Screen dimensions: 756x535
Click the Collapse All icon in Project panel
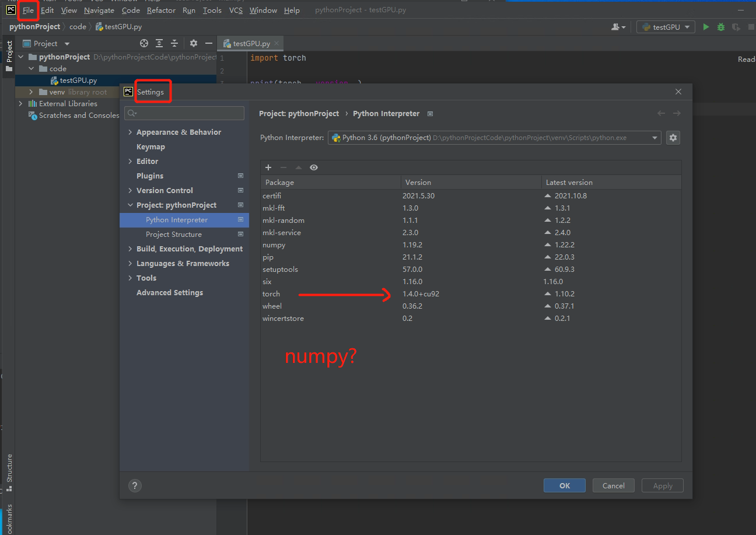coord(174,43)
